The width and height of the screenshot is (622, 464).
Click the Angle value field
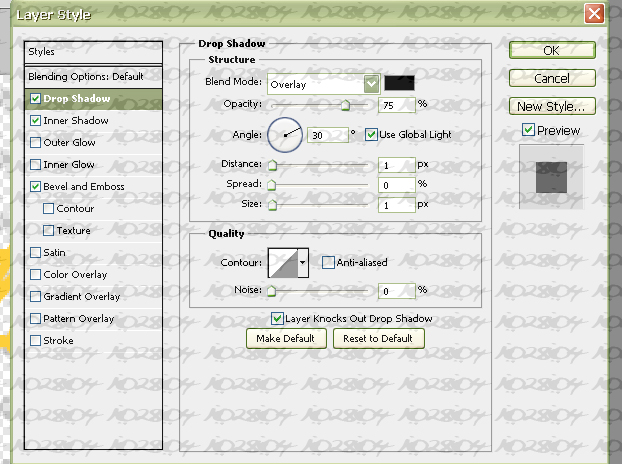[328, 135]
